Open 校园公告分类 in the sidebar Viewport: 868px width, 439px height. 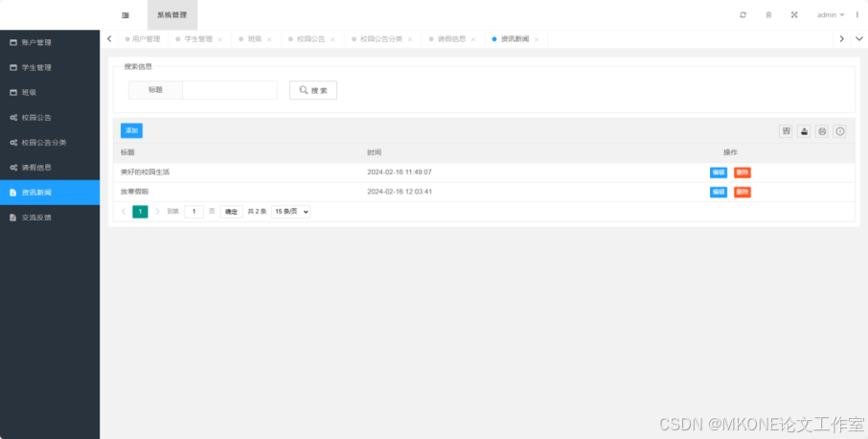(50, 142)
